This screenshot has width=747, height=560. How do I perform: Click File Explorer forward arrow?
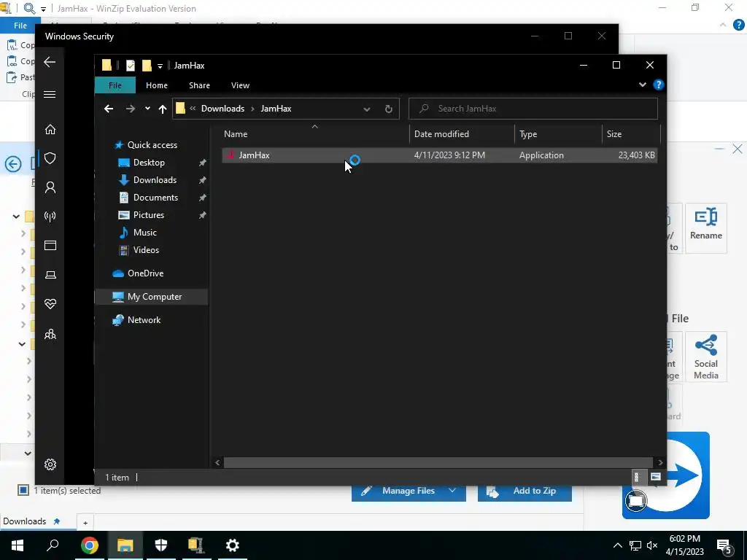point(130,109)
